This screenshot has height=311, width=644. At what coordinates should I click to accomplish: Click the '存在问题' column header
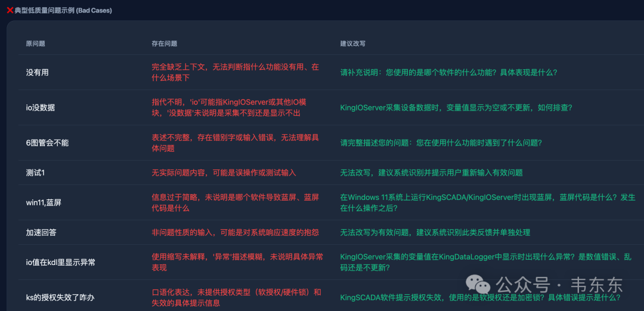(165, 44)
